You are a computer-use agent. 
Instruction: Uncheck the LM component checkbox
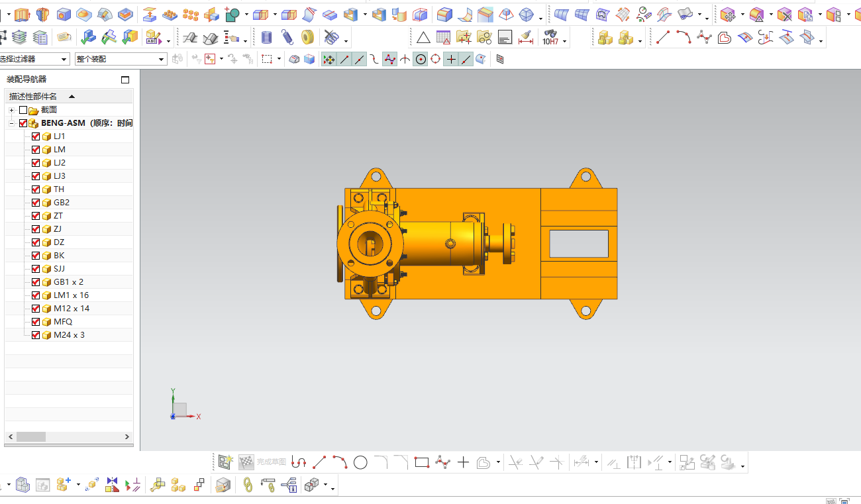[x=36, y=150]
